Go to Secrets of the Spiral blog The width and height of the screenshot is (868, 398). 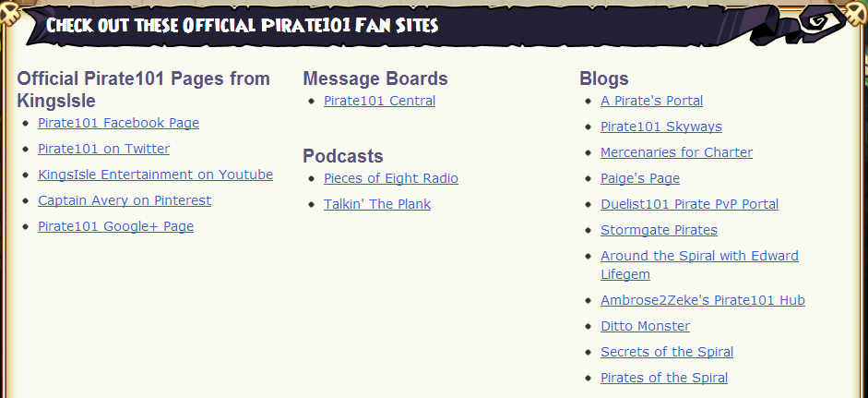click(x=667, y=352)
